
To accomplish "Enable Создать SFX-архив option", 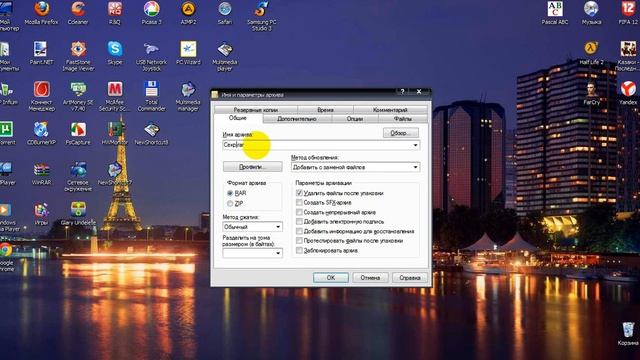I will click(299, 202).
